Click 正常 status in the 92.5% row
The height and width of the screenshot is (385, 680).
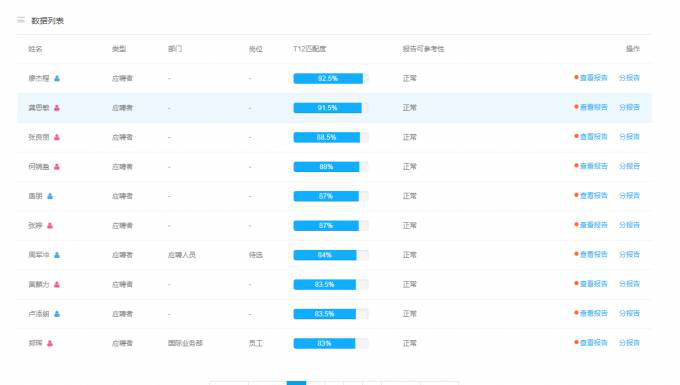[409, 78]
